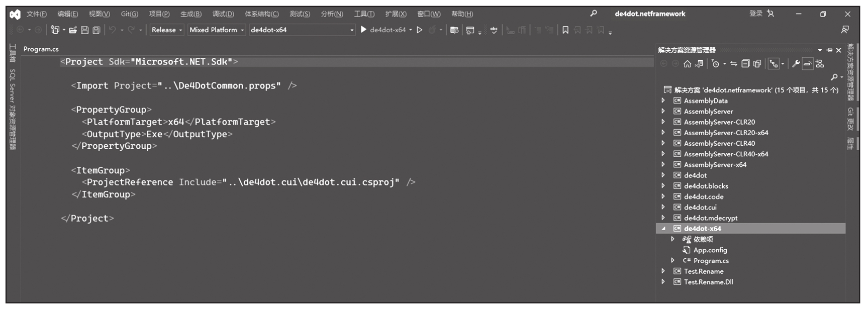868x309 pixels.
Task: Start debugging with the de4dot-x64 play button
Action: coord(383,30)
